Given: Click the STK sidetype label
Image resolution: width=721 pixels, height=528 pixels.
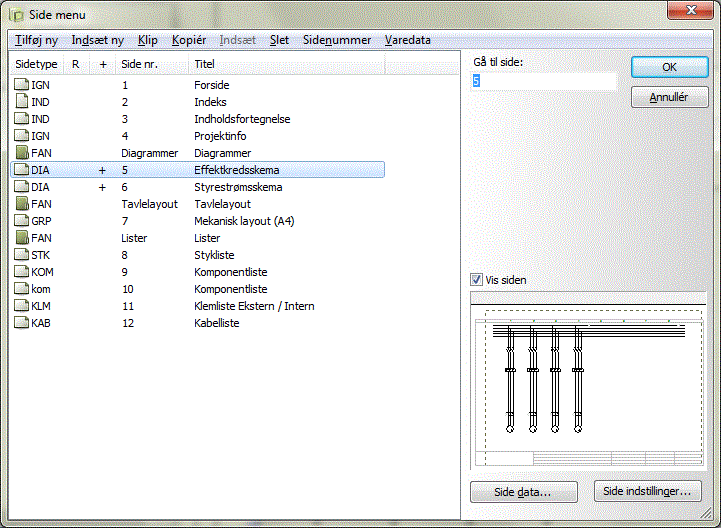Looking at the screenshot, I should 40,255.
